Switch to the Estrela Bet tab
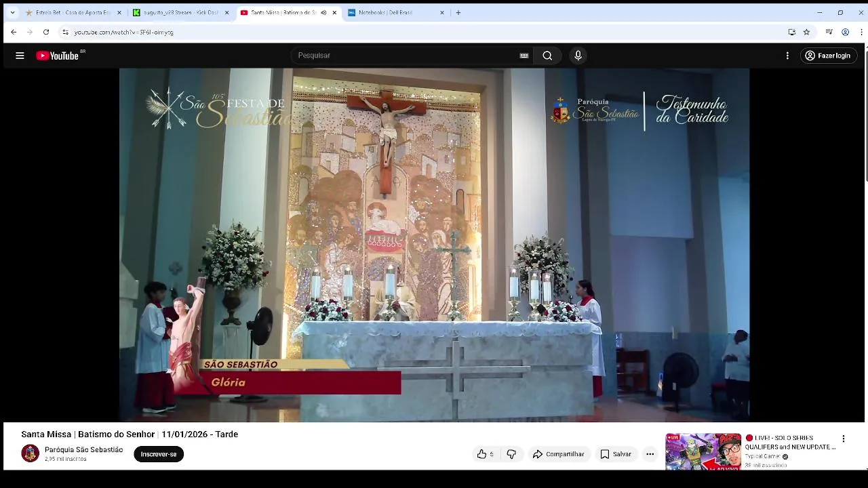The width and height of the screenshot is (868, 488). coord(73,12)
